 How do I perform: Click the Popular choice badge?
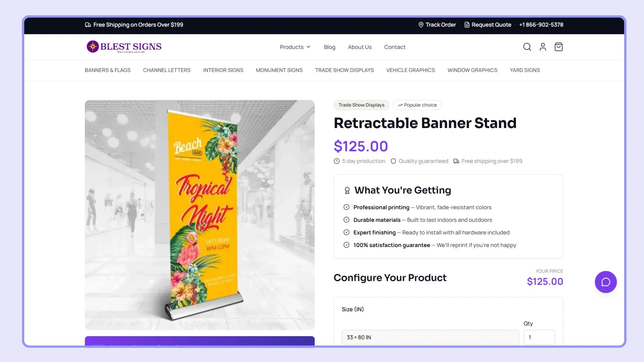point(417,105)
